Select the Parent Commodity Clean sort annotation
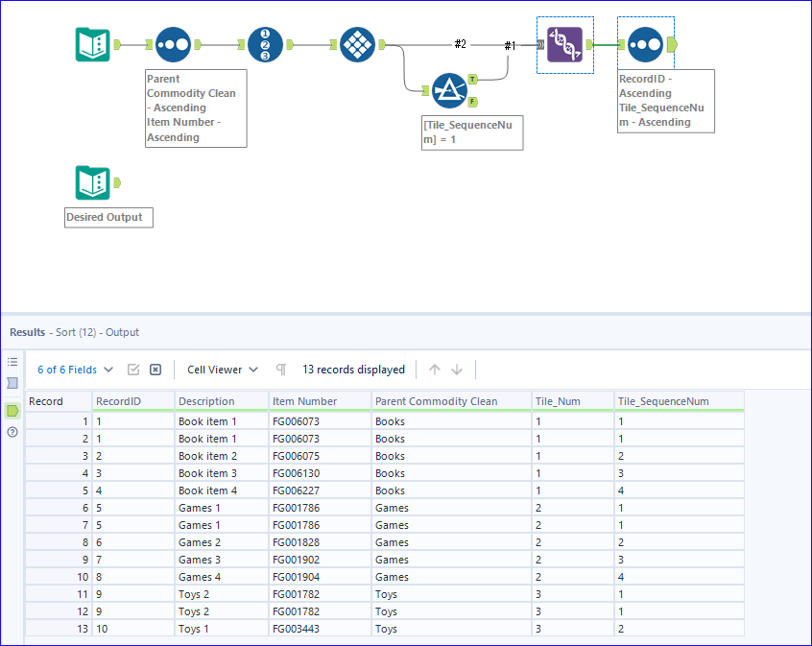The image size is (812, 646). point(196,108)
